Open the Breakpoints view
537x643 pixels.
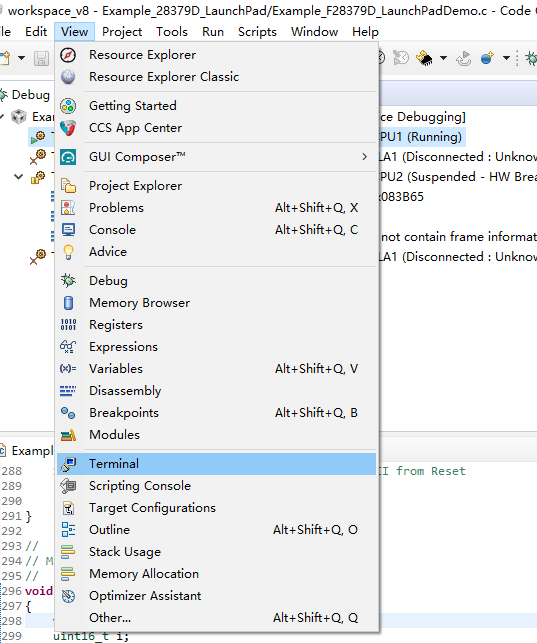[216, 413]
